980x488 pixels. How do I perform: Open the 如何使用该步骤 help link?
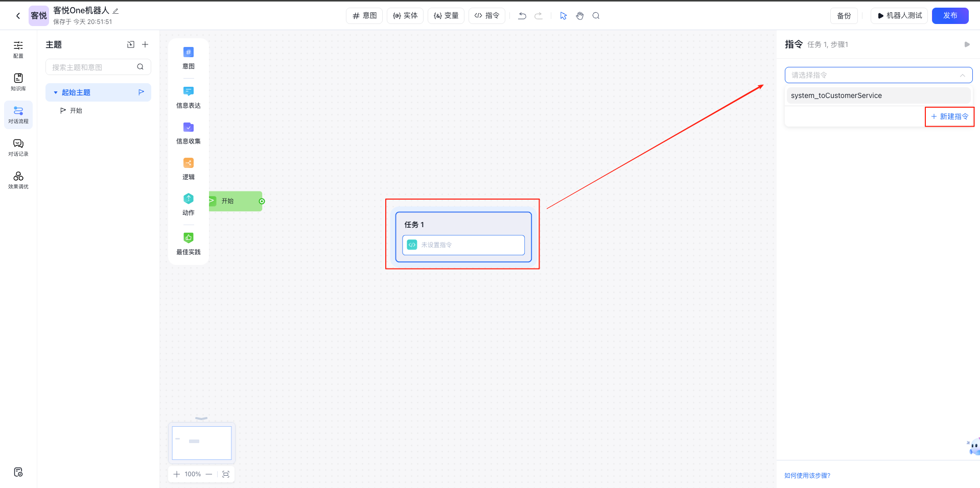[x=807, y=475]
